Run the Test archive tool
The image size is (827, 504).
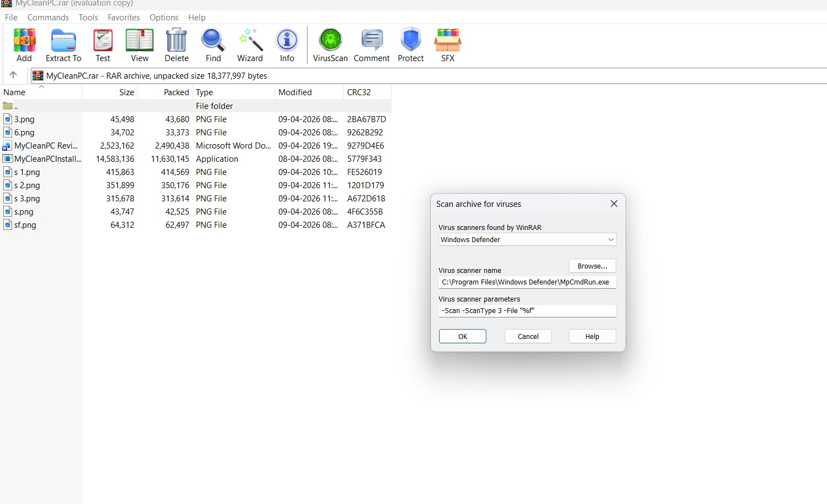[103, 45]
